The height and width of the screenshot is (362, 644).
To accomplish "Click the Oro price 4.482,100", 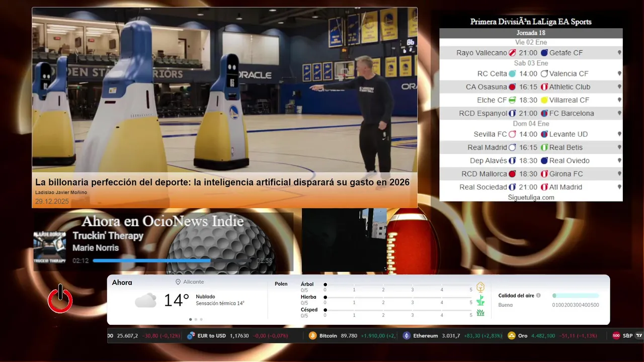I will pyautogui.click(x=543, y=335).
